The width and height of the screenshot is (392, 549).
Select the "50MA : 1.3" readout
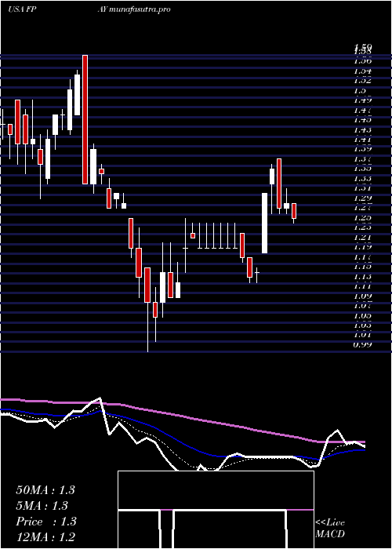pyautogui.click(x=45, y=490)
